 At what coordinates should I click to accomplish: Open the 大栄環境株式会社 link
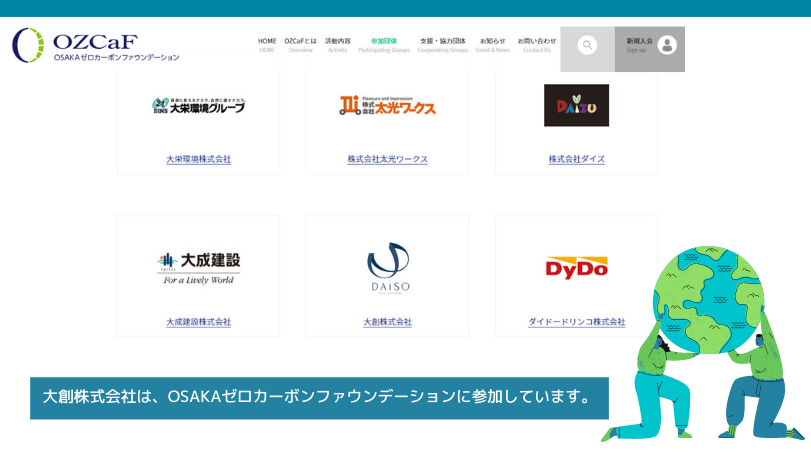tap(199, 159)
